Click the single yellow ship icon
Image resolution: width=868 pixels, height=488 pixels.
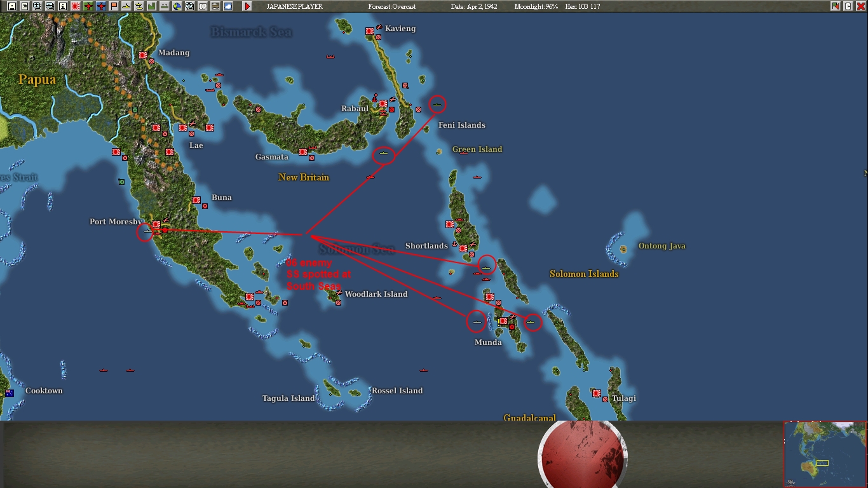click(x=126, y=6)
